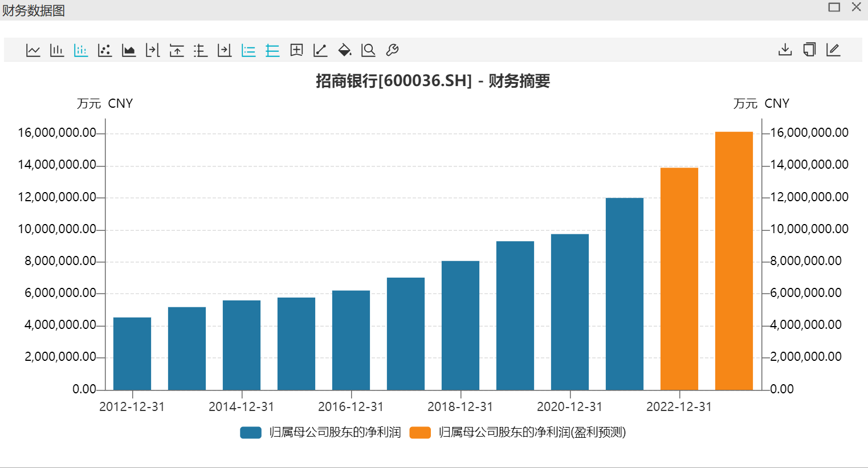Click the upward arrow under bar icon
Image resolution: width=868 pixels, height=468 pixels.
[177, 50]
